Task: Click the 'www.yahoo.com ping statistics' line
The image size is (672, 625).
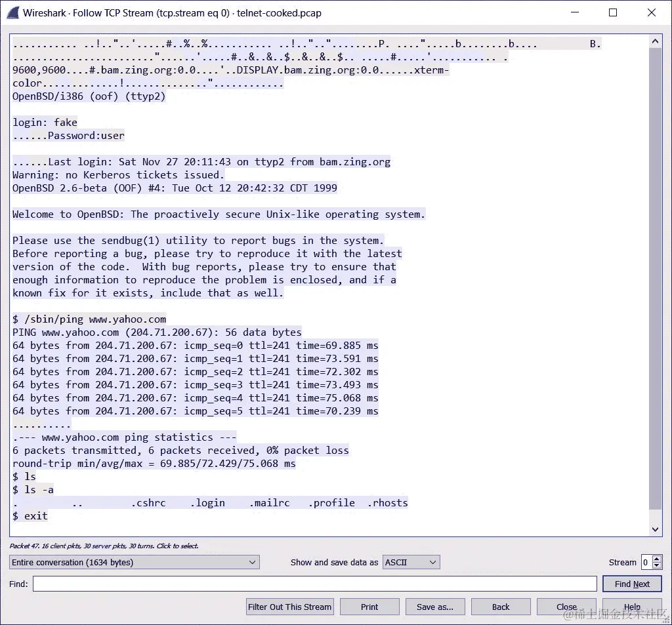Action: [x=124, y=437]
